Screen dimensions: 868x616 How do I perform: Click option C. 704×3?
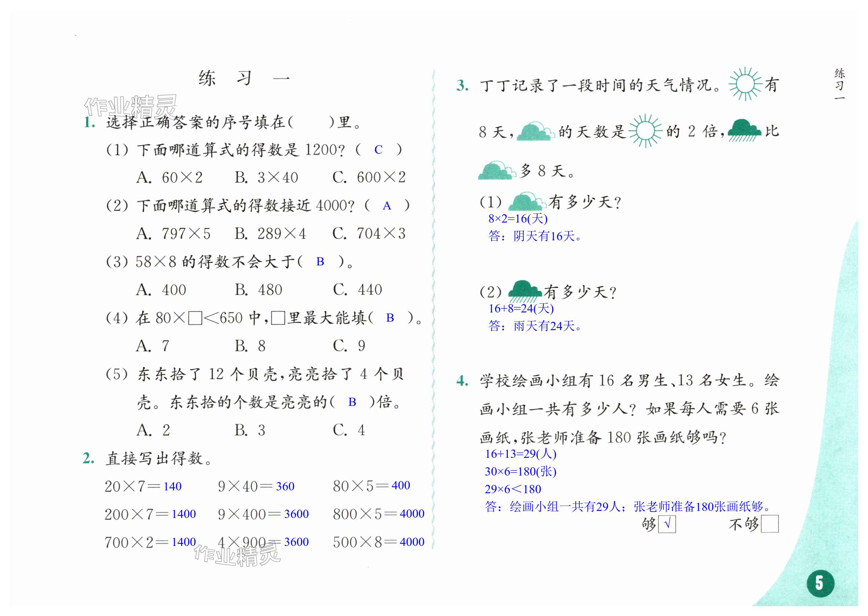point(369,234)
